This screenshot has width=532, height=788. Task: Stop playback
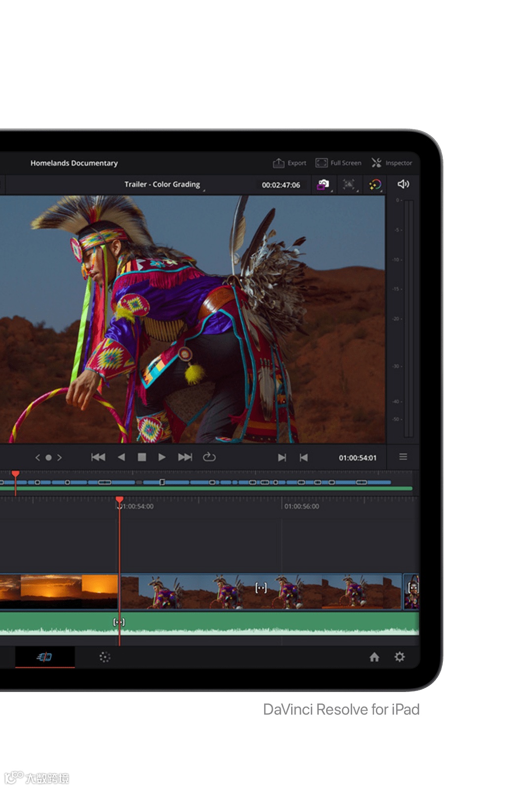[x=142, y=458]
